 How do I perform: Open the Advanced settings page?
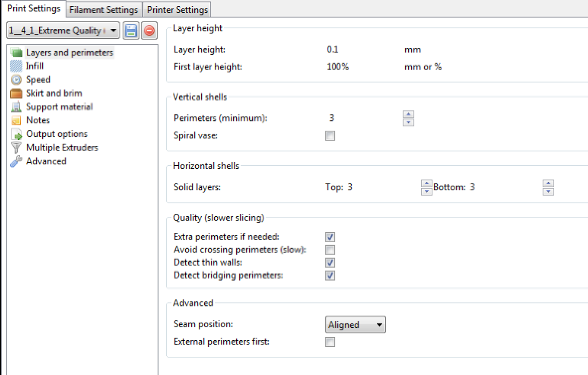(x=46, y=162)
